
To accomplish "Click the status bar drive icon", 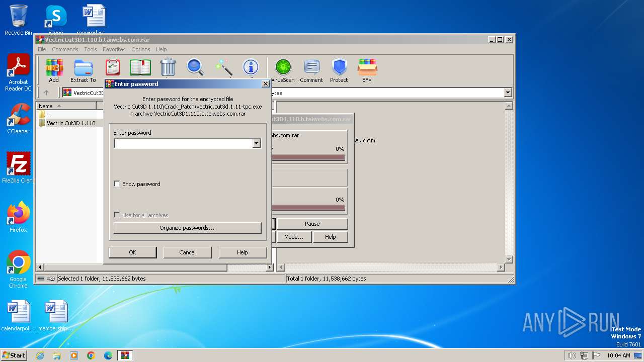I will (41, 279).
